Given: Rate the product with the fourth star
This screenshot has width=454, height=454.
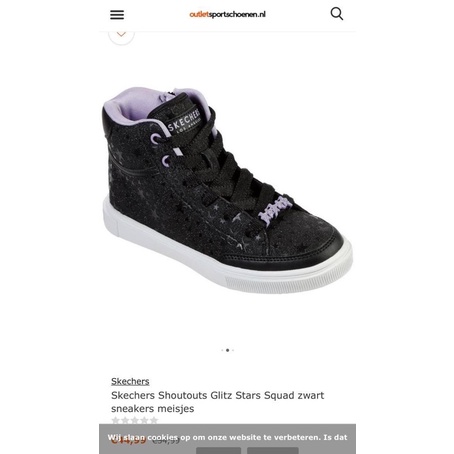Looking at the screenshot, I should tap(144, 421).
